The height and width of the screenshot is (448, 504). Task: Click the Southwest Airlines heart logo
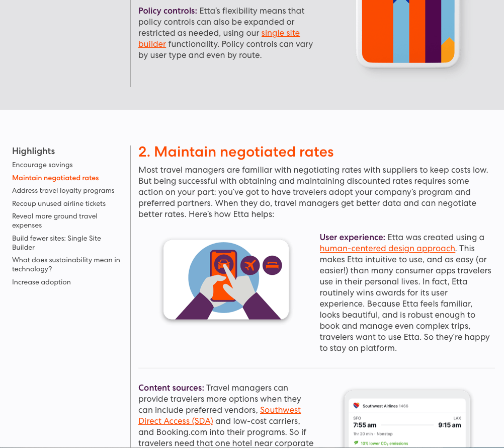(356, 406)
